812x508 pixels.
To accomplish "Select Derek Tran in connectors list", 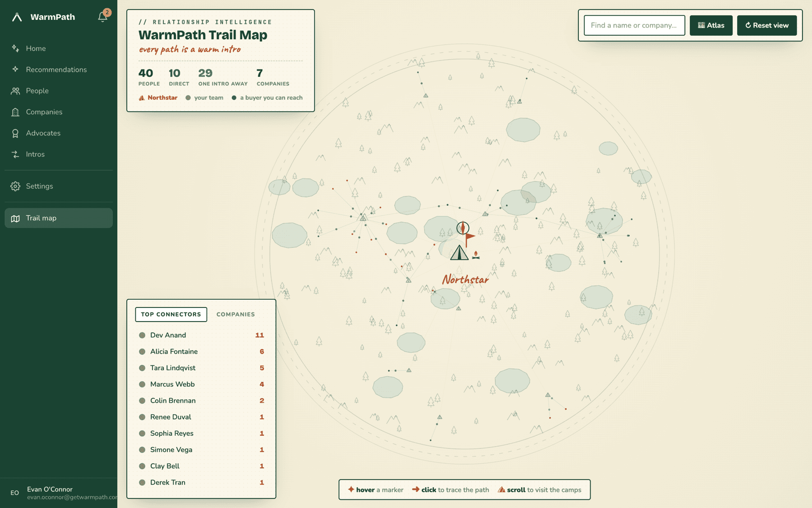I will click(x=201, y=482).
